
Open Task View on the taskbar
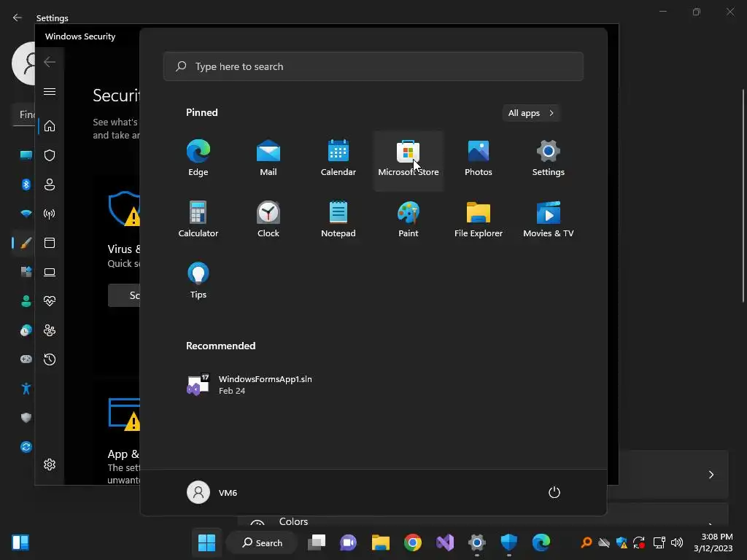point(317,542)
